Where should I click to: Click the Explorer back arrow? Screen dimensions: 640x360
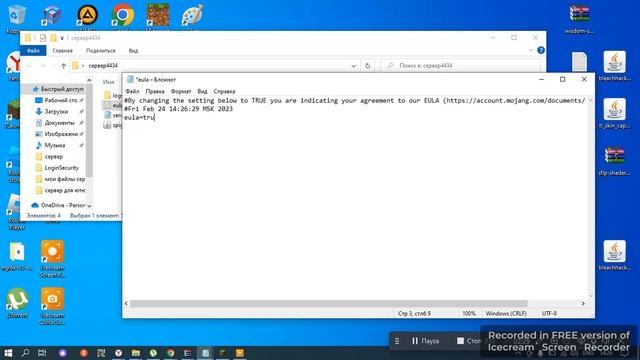pos(29,66)
